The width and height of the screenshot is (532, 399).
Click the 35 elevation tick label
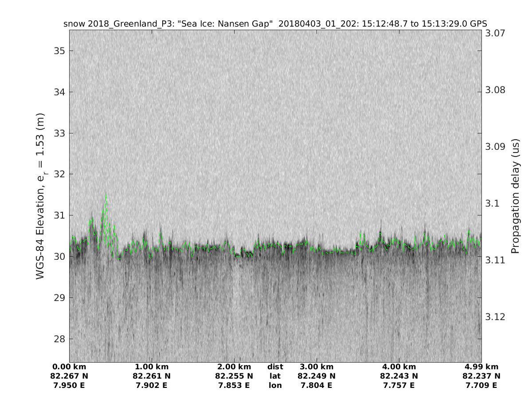59,51
